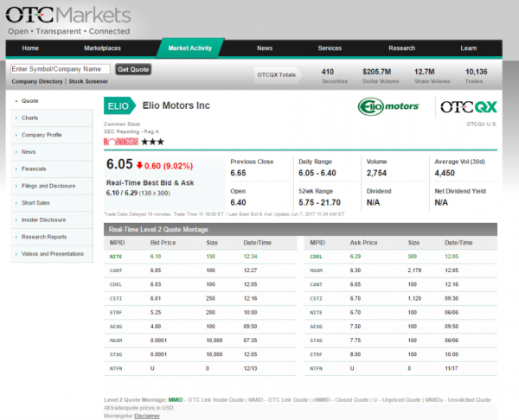The width and height of the screenshot is (519, 420).
Task: Click the Previous Close value 6.65
Action: (238, 173)
